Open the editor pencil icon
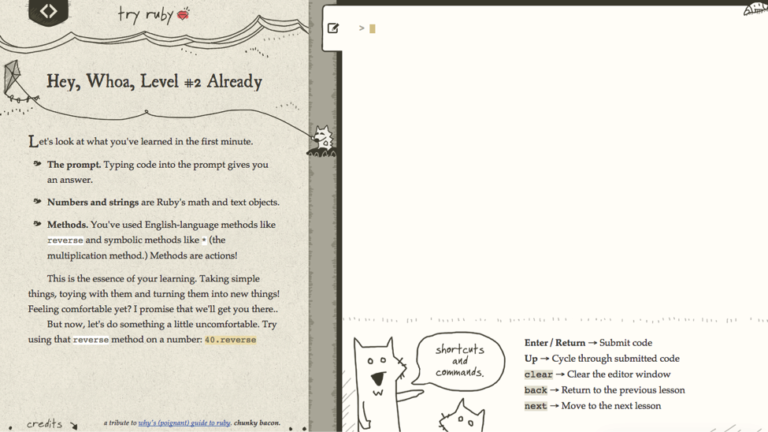The width and height of the screenshot is (768, 432). 333,28
